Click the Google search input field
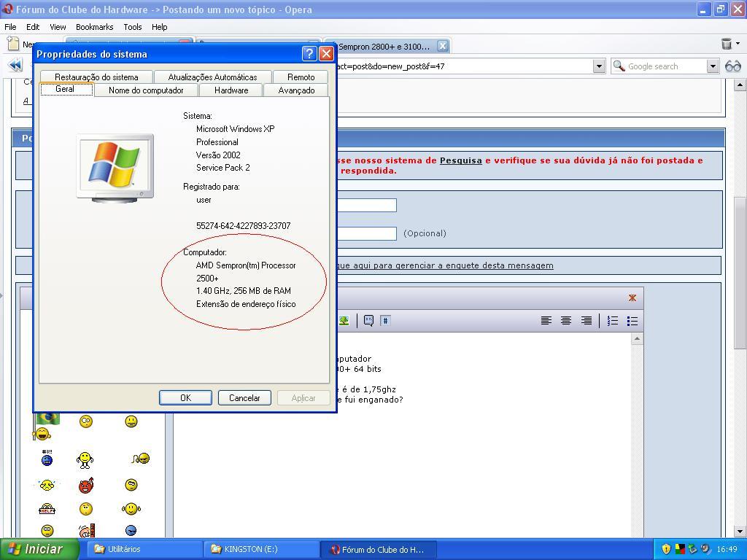 (x=666, y=66)
